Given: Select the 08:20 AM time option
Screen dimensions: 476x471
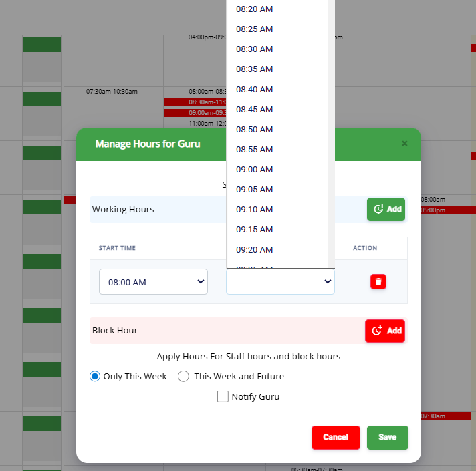Looking at the screenshot, I should [x=255, y=9].
